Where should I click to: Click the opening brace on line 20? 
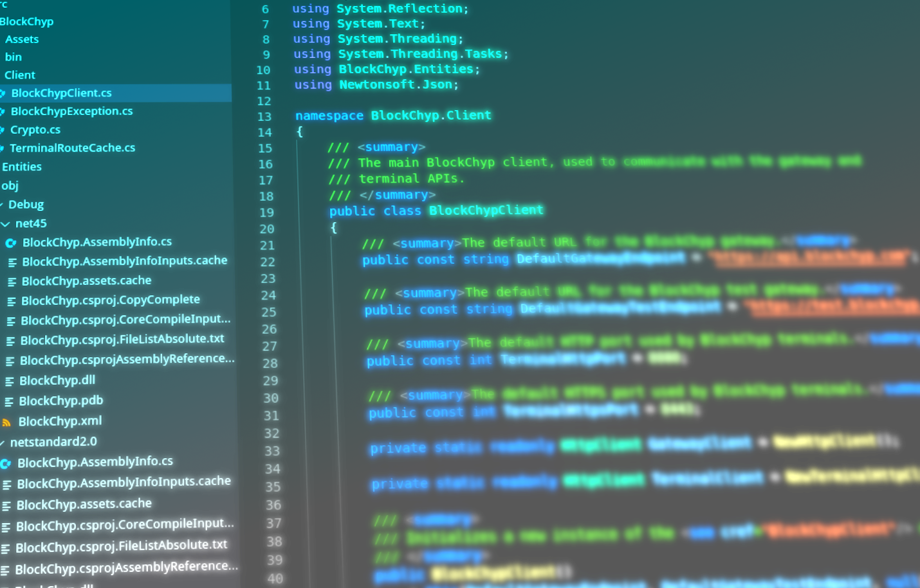click(333, 228)
